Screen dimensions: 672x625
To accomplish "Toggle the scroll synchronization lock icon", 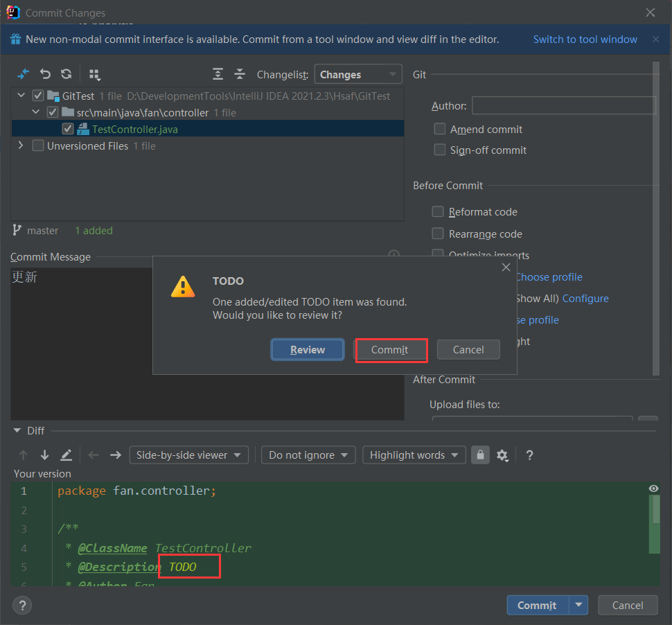I will [480, 455].
